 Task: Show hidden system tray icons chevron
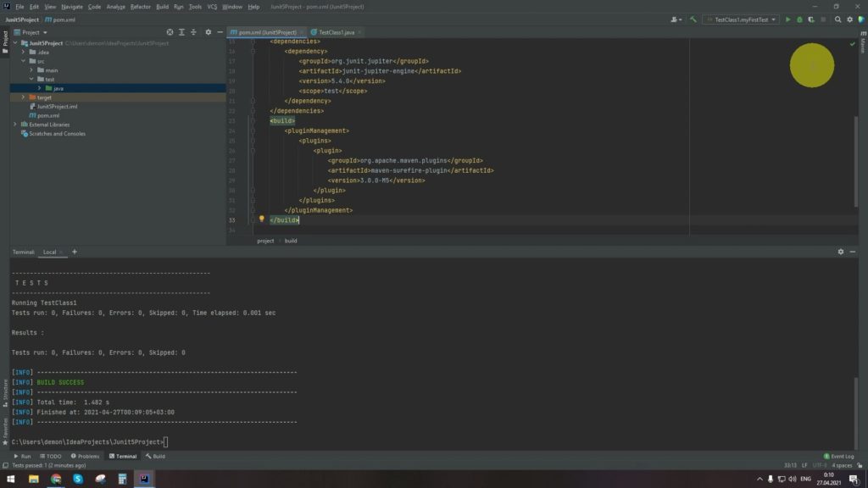pos(759,480)
